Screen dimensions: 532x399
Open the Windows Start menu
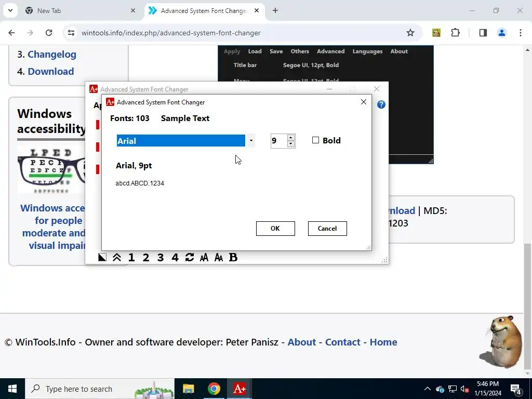12,389
